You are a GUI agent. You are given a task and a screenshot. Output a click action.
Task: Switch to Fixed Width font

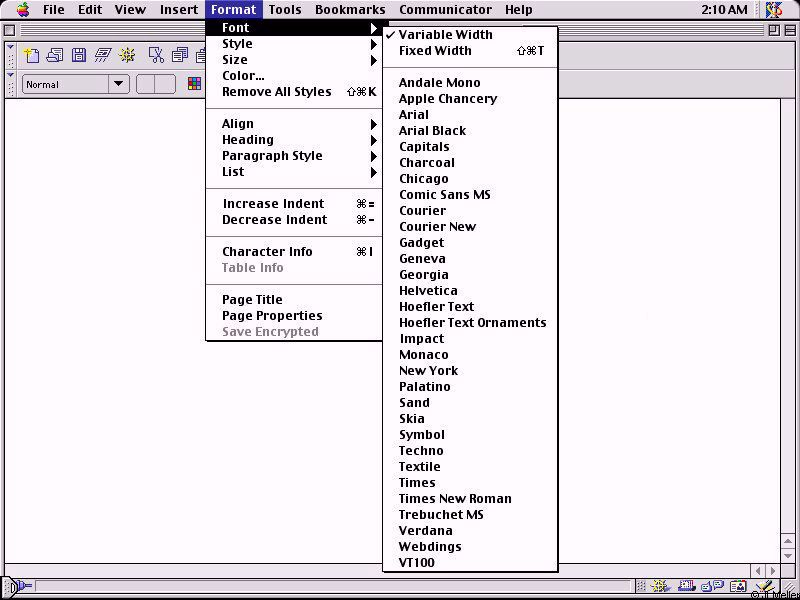(x=435, y=51)
